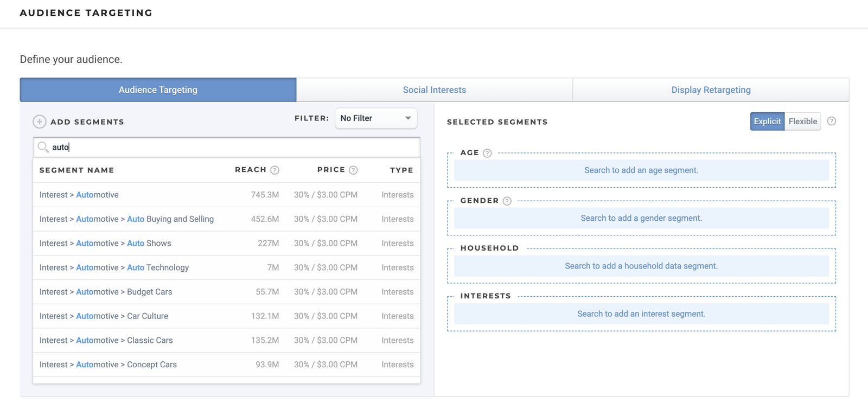Open the Display Retargeting tab
Screen dimensions: 868x415
711,90
